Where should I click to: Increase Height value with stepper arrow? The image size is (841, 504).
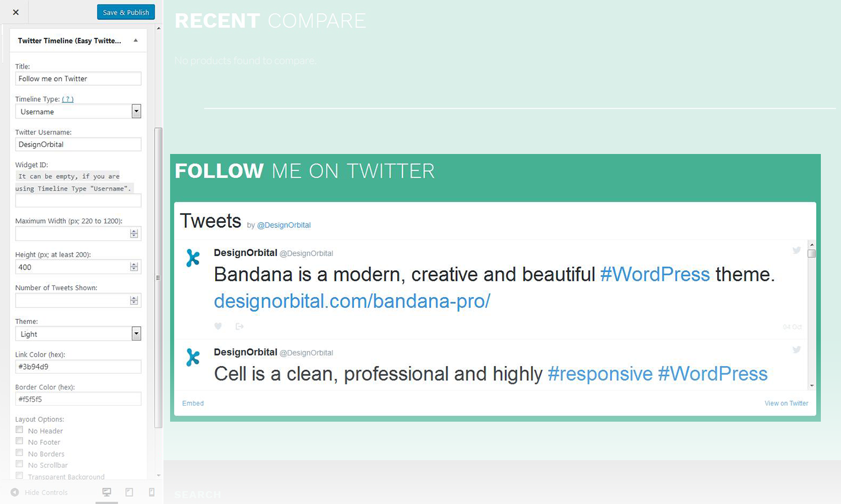click(134, 265)
